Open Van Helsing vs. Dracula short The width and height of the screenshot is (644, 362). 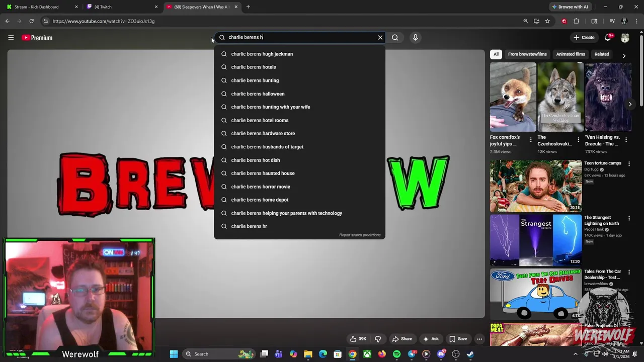pyautogui.click(x=608, y=97)
